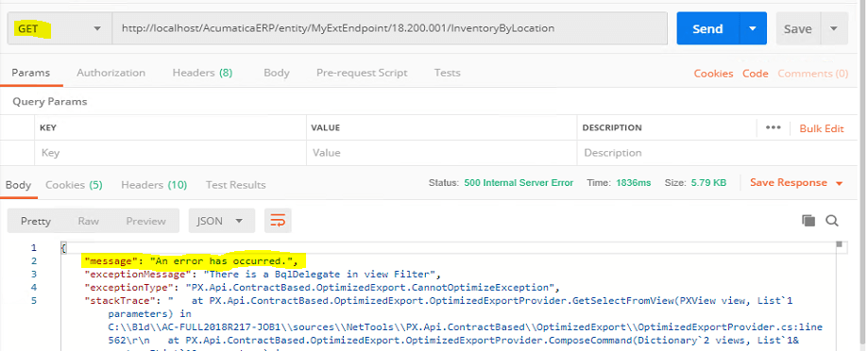This screenshot has width=868, height=351.
Task: Search the response with the magnifier icon
Action: (831, 221)
